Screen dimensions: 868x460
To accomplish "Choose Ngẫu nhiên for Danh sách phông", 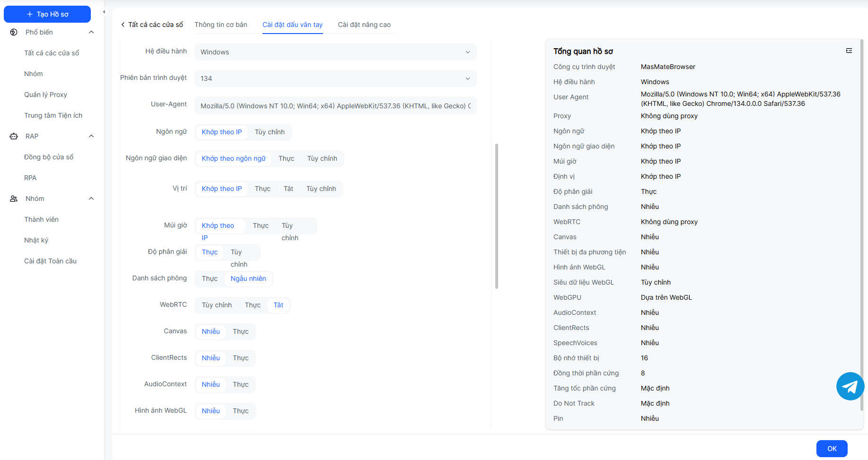I will (248, 278).
